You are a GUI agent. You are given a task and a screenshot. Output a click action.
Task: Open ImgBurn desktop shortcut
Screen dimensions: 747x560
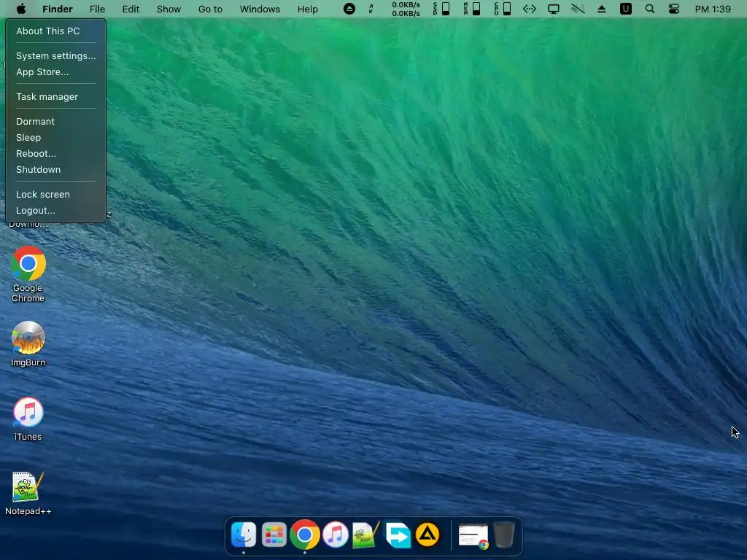(28, 344)
